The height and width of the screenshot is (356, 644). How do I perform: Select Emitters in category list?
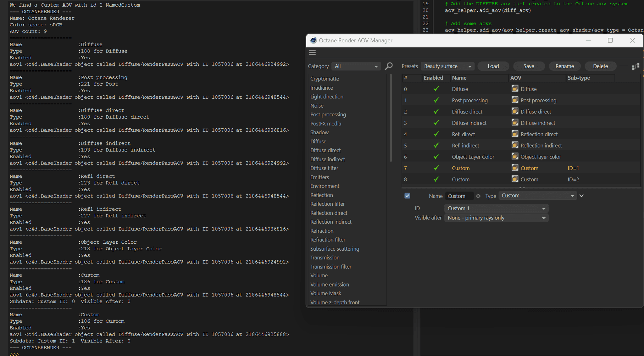(319, 177)
